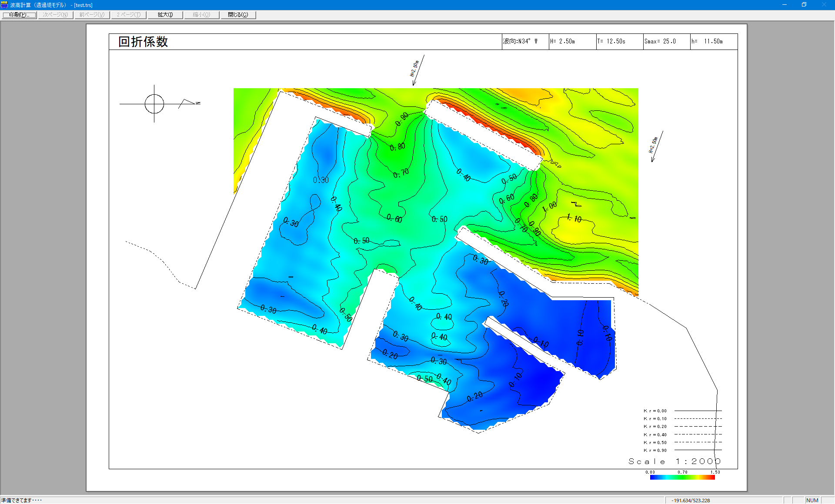Click the 2ページ(T) two-page button

(128, 15)
